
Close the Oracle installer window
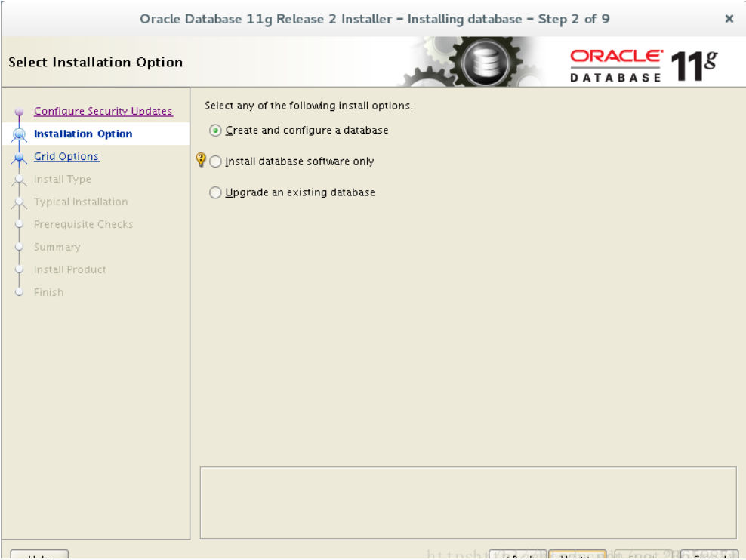point(729,19)
